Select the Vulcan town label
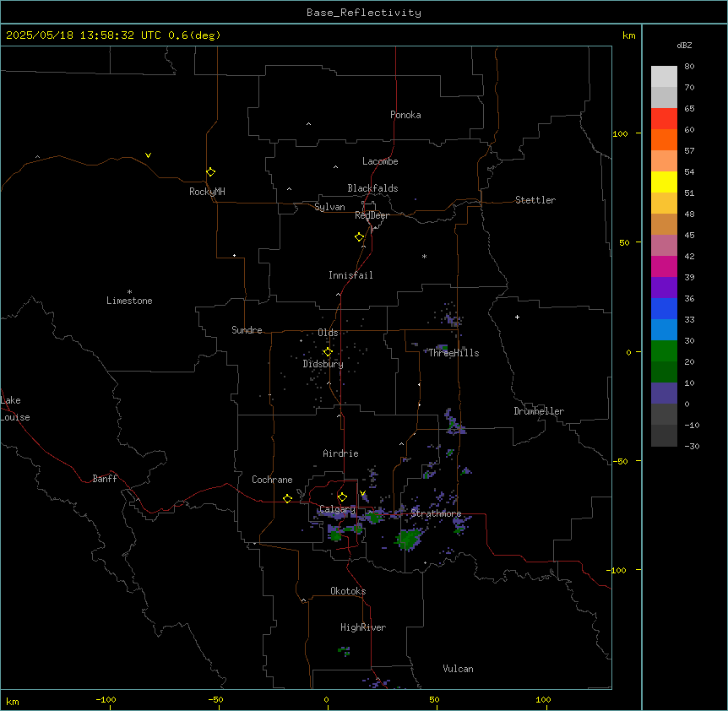Screen dimensions: 728x711 [x=459, y=669]
